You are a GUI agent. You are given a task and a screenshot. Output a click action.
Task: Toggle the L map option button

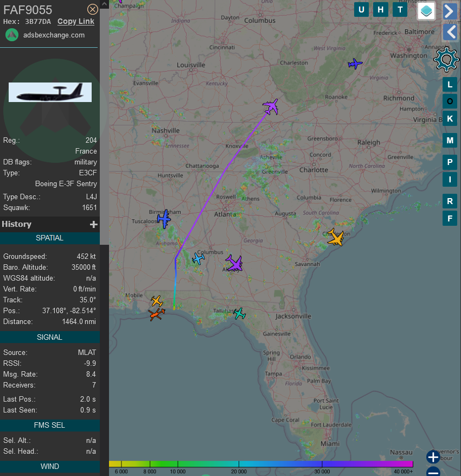[x=450, y=84]
